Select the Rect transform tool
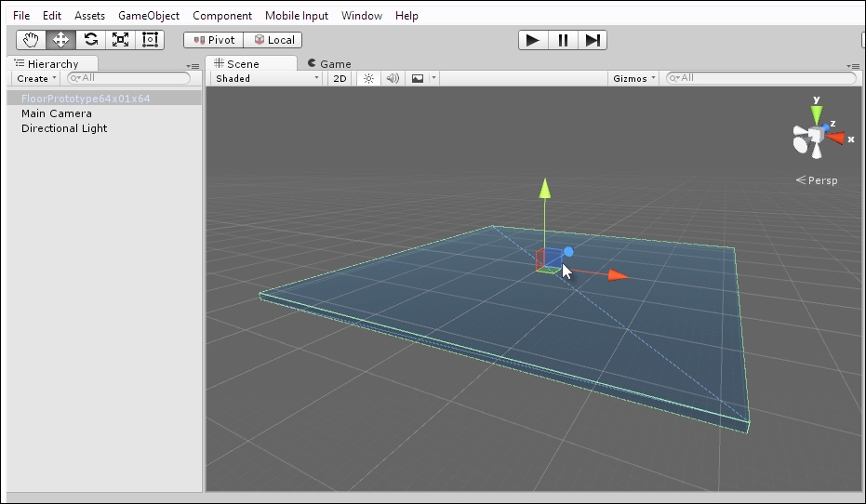 click(149, 40)
